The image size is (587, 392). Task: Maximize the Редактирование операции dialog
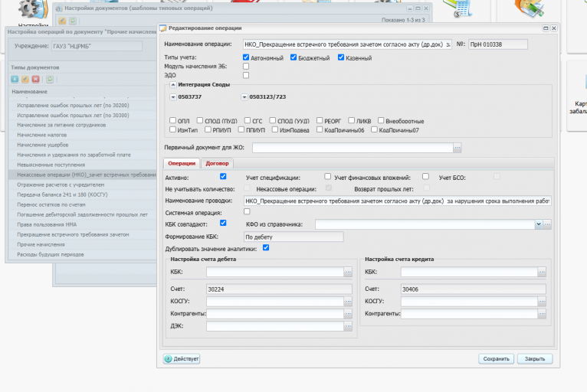click(546, 28)
